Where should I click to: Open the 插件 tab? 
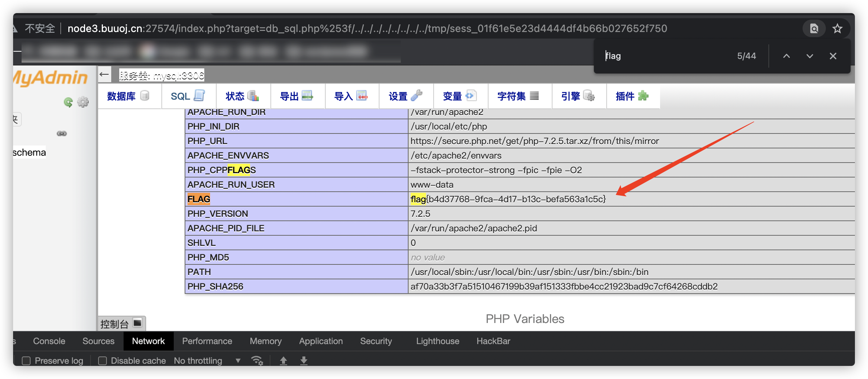click(632, 96)
